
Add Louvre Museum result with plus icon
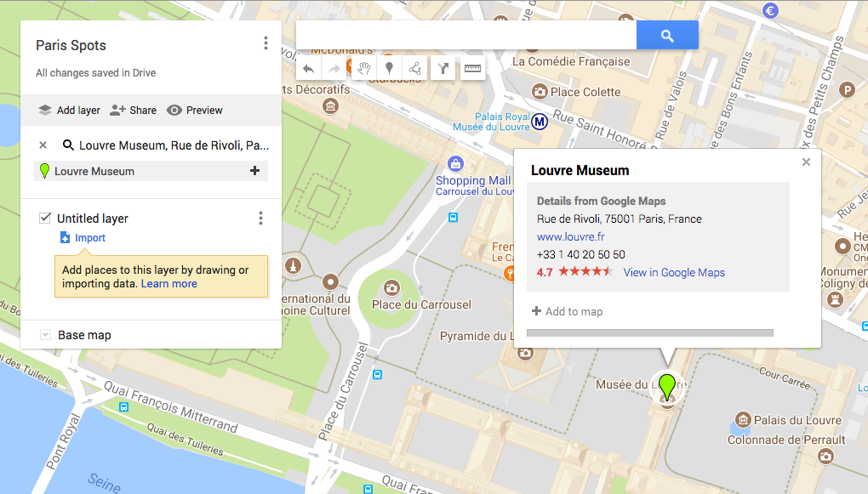point(254,170)
